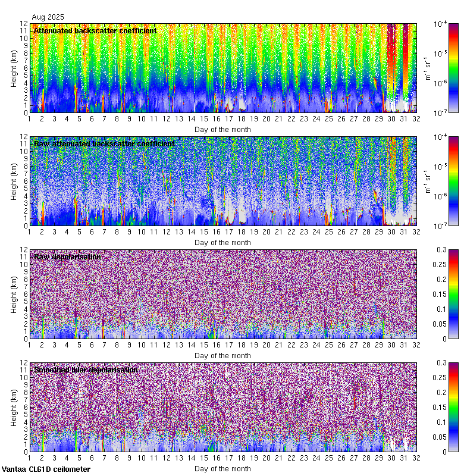The image size is (464, 476).
Task: Select the 'Attenuated backscatter coefficient' panel title
Action: click(x=95, y=30)
